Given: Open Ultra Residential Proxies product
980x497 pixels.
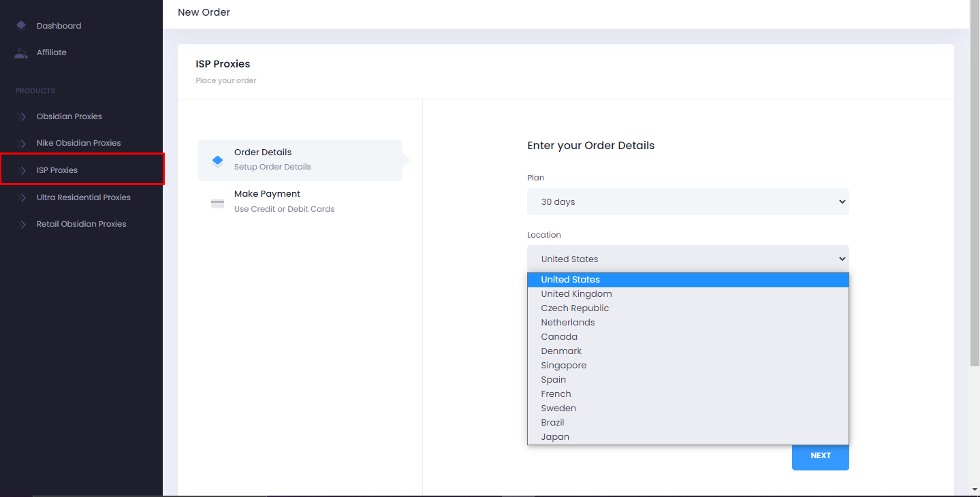Looking at the screenshot, I should click(x=84, y=197).
